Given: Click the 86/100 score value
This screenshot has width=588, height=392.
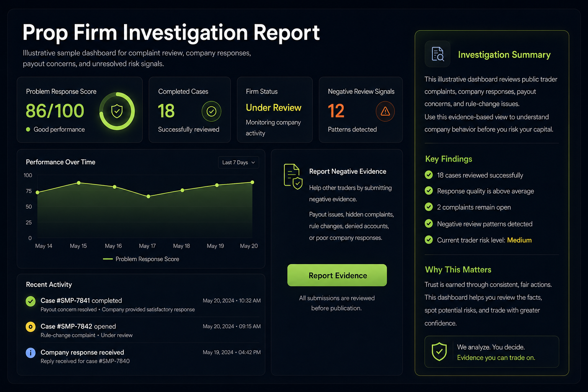Looking at the screenshot, I should (55, 111).
